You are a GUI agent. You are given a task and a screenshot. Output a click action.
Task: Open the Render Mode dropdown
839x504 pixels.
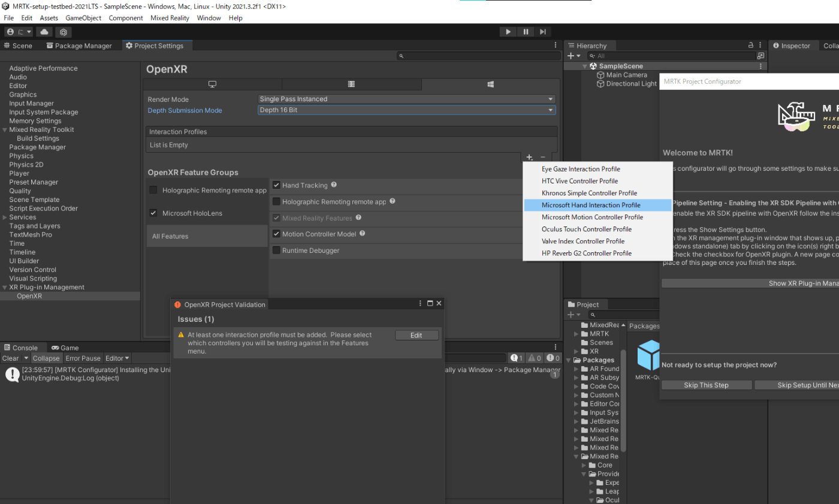click(x=406, y=99)
